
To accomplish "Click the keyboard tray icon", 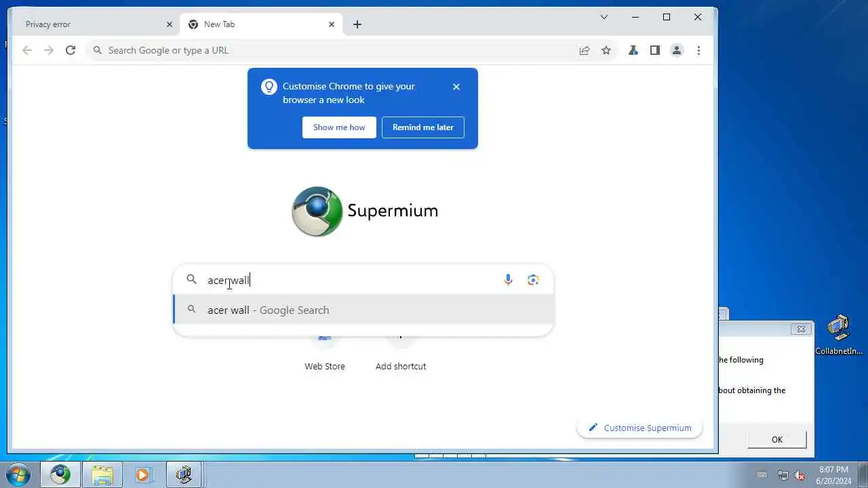I will click(762, 475).
